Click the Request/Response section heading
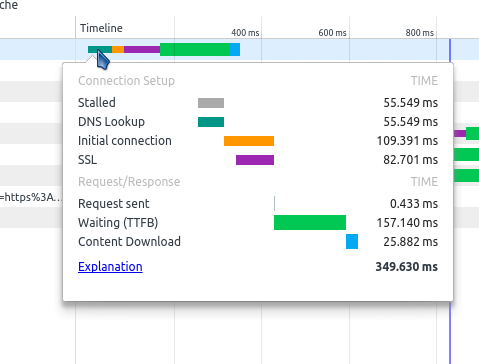The width and height of the screenshot is (479, 364). tap(129, 182)
